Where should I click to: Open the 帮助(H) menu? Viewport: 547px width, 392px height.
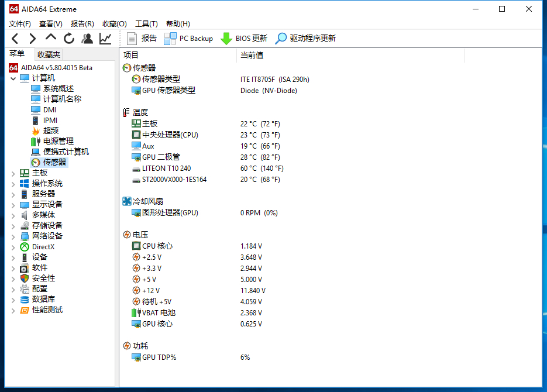click(x=178, y=24)
